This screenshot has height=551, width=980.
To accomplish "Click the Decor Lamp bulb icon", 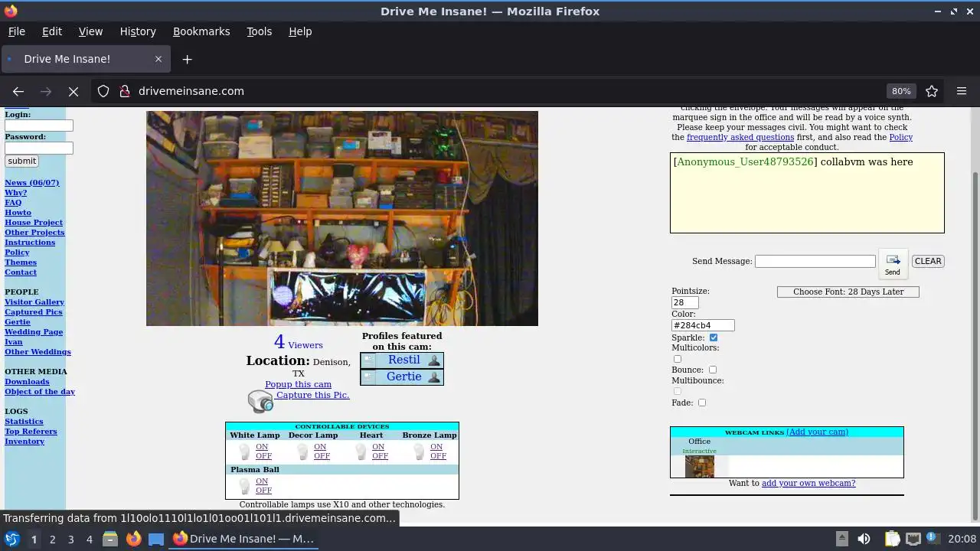I will coord(302,452).
